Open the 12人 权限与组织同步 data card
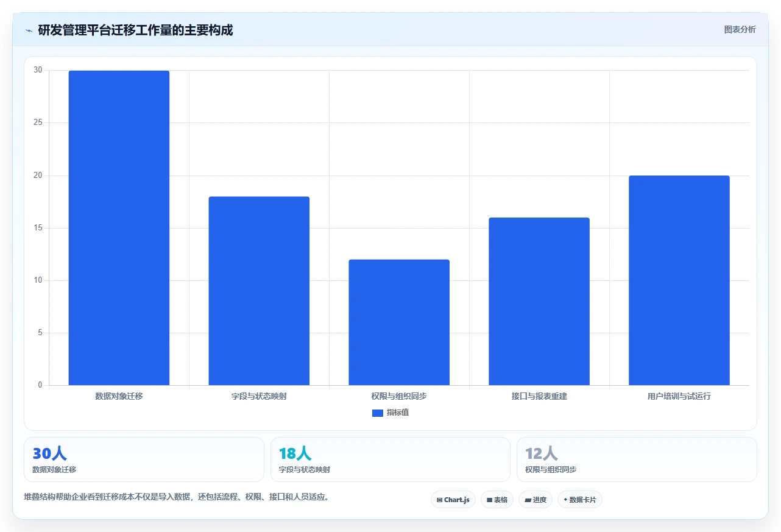Viewport: 781px width, 532px height. 637,459
